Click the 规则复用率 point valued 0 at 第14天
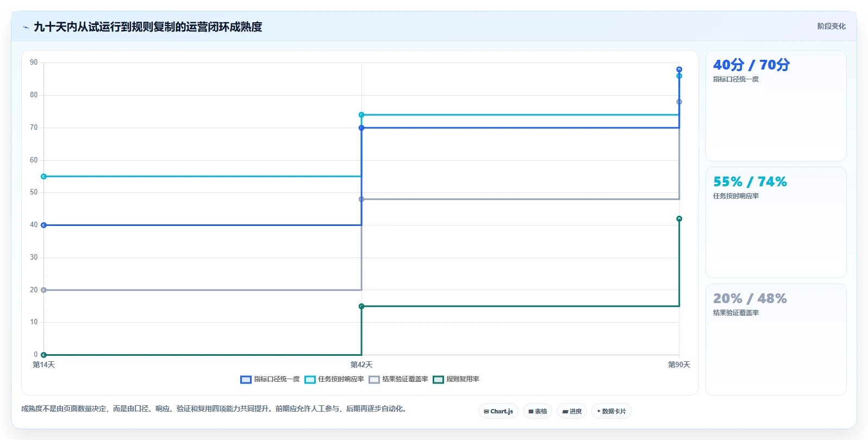This screenshot has height=440, width=868. pos(44,355)
